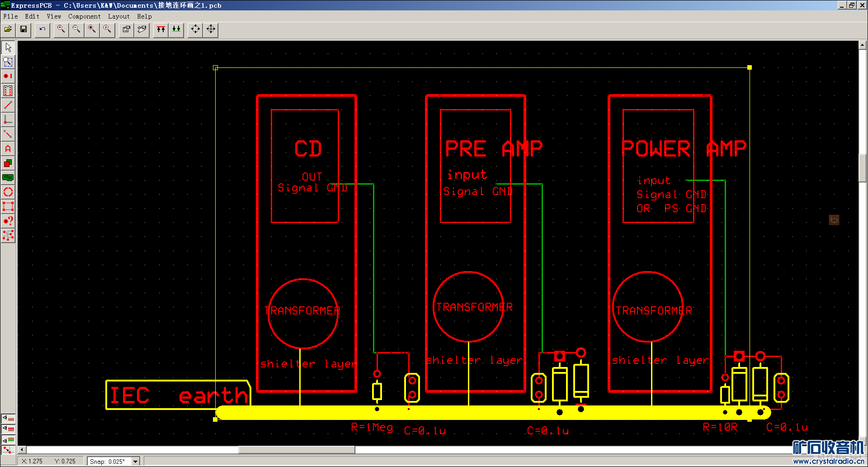Zoom in with the plus magnifier

pos(61,29)
